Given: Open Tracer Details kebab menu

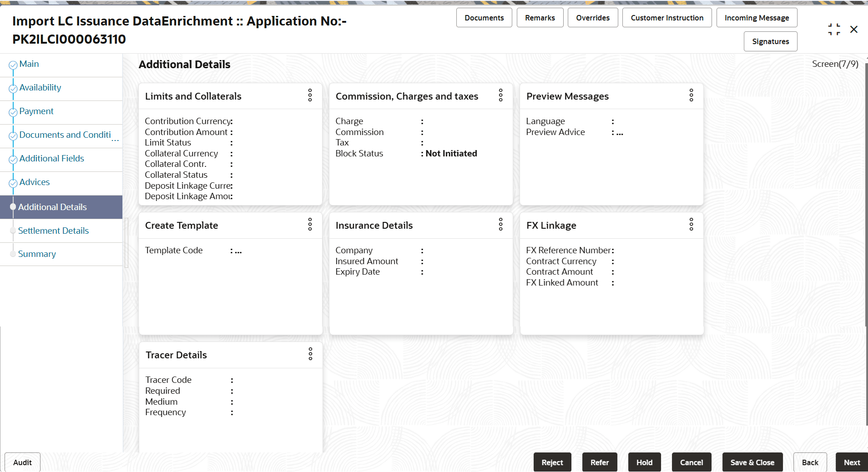Looking at the screenshot, I should click(x=310, y=354).
